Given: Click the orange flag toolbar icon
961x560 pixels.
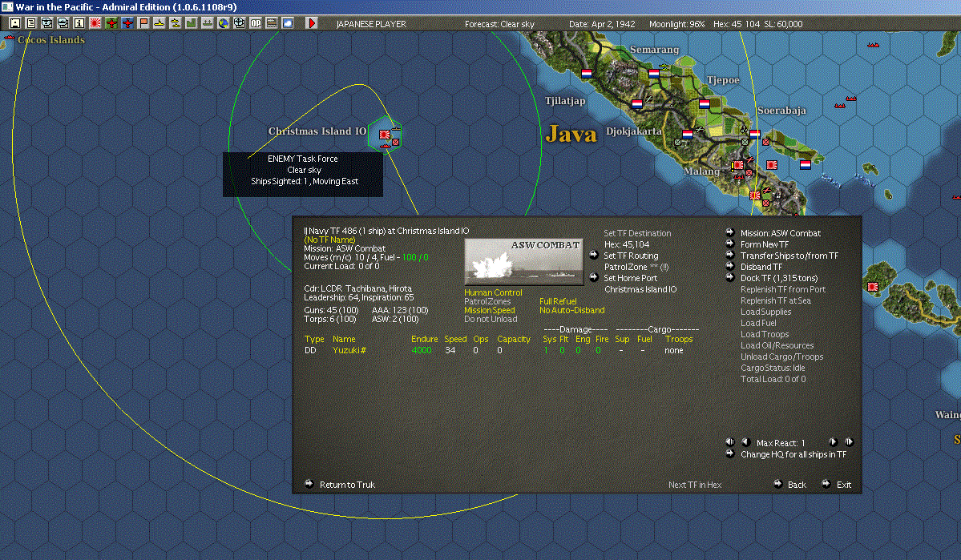Looking at the screenshot, I should click(x=143, y=23).
